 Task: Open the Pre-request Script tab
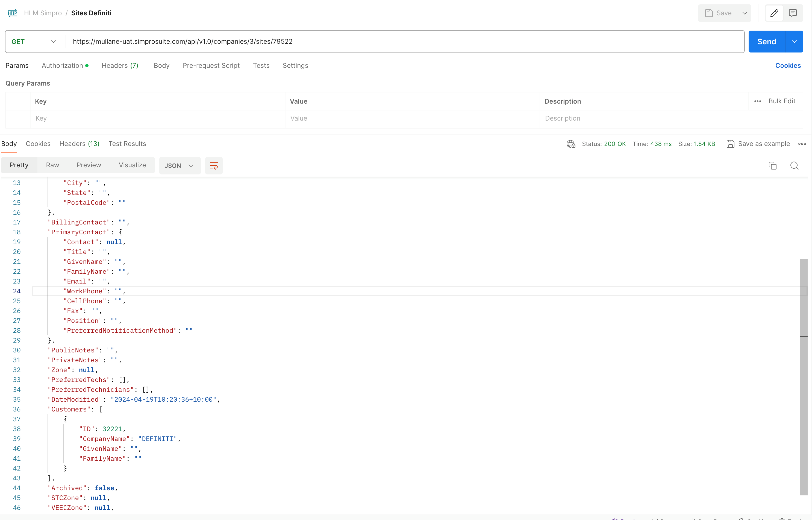click(211, 66)
